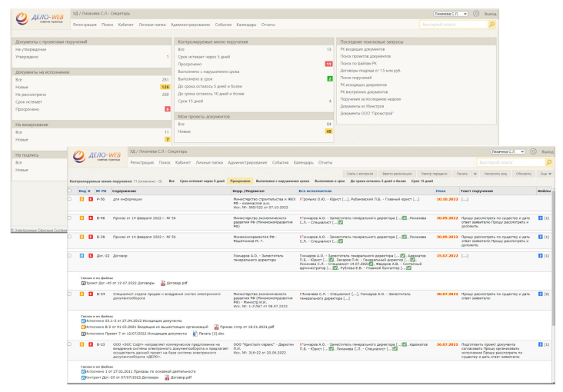This screenshot has height=392, width=563.
Task: Open Договор.pdf attachment icon under Дог-33
Action: point(163,282)
